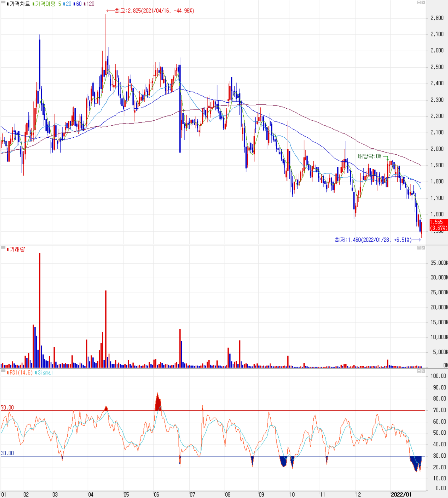Click the gray handle of the RSI panel
Screen dimensions: 448x498
[3, 371]
